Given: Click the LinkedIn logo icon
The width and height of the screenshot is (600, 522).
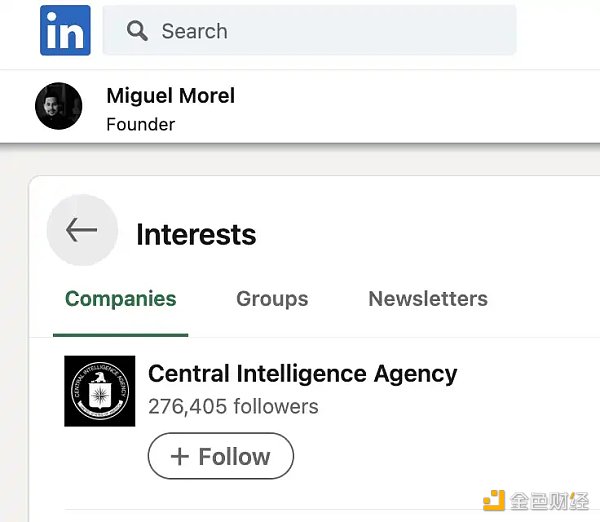Looking at the screenshot, I should pos(65,31).
